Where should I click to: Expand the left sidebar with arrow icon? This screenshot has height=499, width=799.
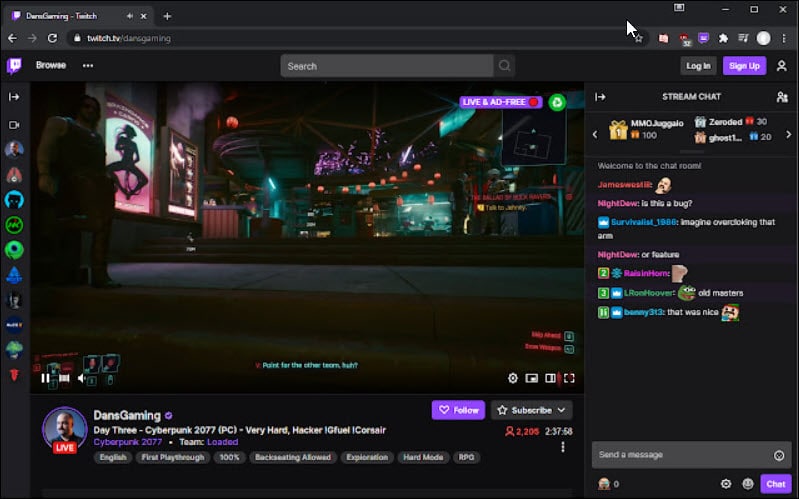14,97
